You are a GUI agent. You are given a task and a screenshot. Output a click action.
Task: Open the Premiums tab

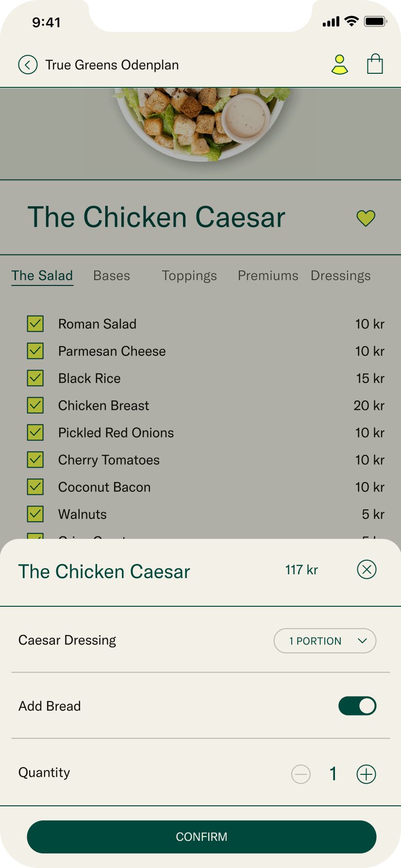[268, 276]
